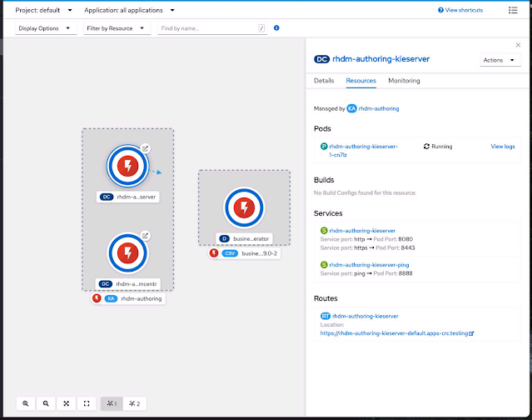Expand Filter by Resource dropdown
The image size is (532, 420).
click(117, 28)
